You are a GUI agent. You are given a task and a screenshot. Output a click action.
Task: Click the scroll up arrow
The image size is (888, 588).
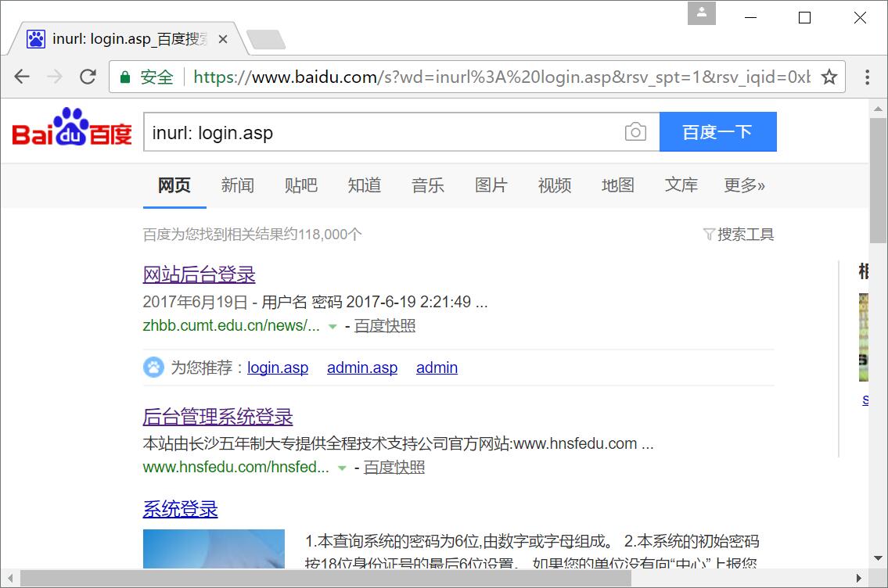(879, 109)
